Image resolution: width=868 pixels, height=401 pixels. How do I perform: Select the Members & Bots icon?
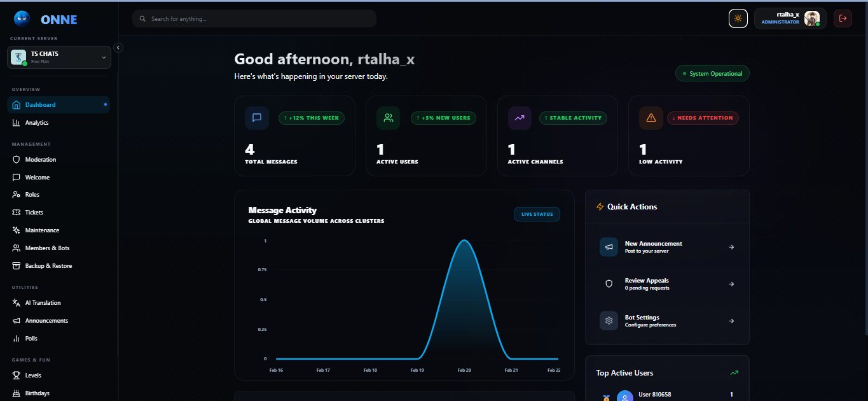click(15, 248)
